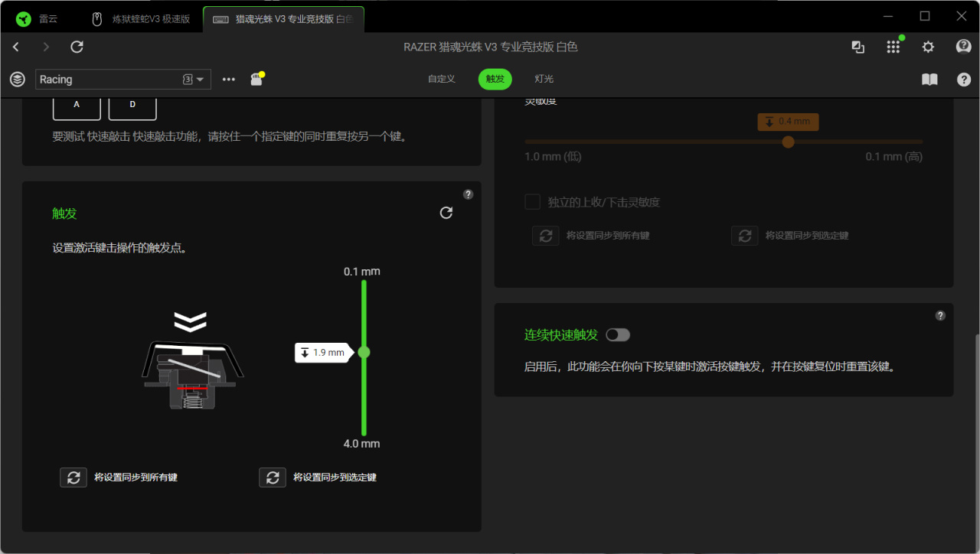Click the 0.4 mm sensitivity value label

(x=788, y=122)
